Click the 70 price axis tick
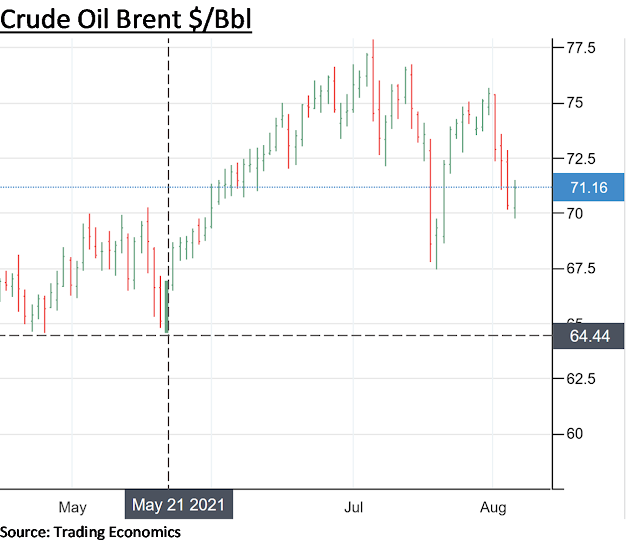Screen dimensions: 640x559 pos(575,213)
